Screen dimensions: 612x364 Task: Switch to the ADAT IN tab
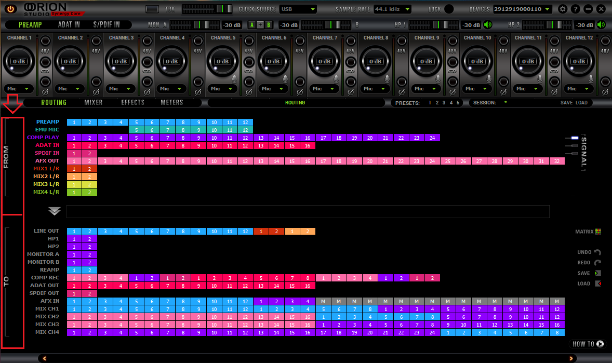pyautogui.click(x=69, y=24)
